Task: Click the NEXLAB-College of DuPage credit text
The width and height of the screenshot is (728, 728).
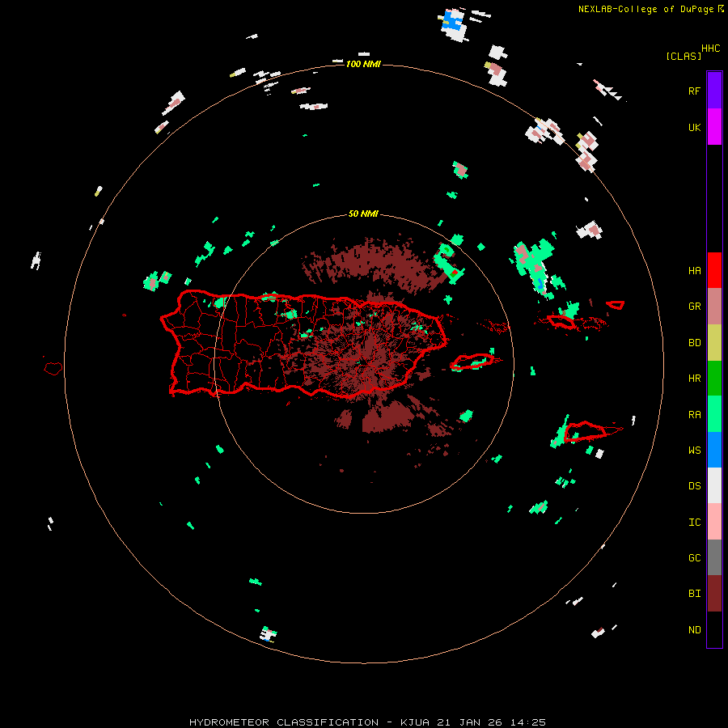Action: pyautogui.click(x=646, y=9)
